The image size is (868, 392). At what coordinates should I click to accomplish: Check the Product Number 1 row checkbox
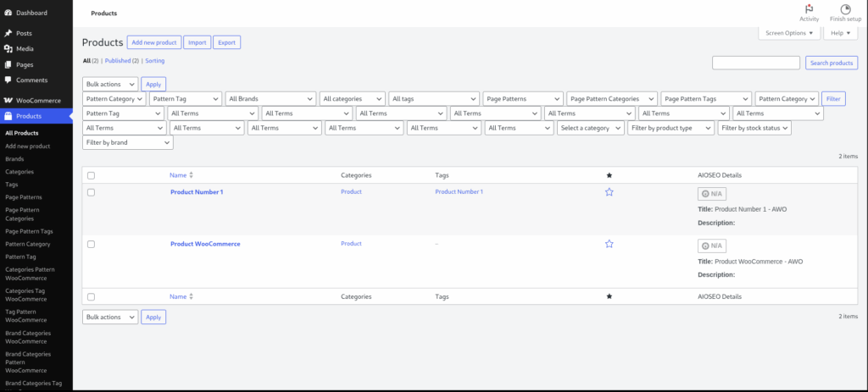coord(92,192)
